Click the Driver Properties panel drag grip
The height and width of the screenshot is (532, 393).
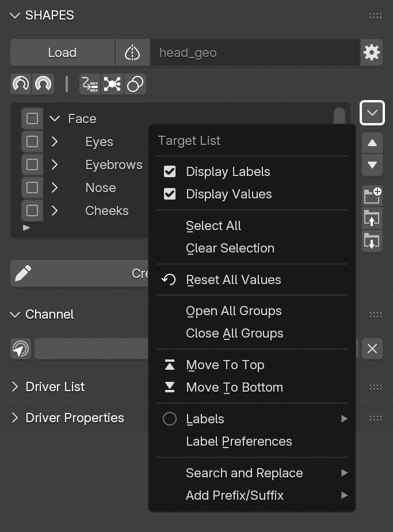pyautogui.click(x=376, y=418)
